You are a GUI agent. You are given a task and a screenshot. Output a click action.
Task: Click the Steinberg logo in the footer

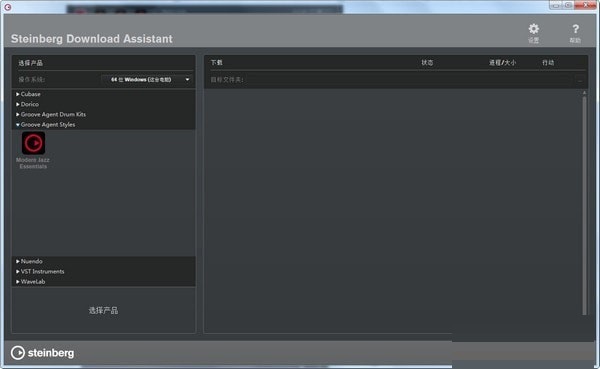click(42, 353)
